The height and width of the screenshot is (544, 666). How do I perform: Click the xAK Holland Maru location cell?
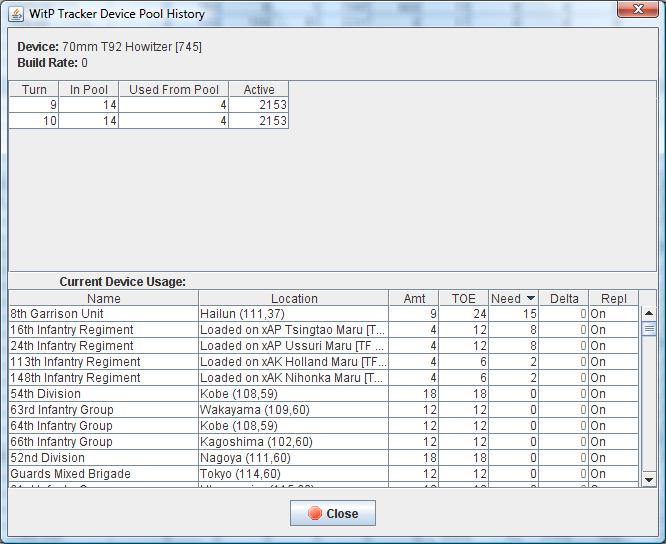pos(293,362)
